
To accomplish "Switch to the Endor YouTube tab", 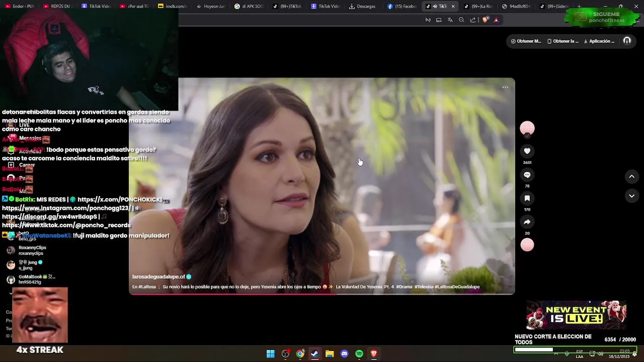I will pos(20,7).
